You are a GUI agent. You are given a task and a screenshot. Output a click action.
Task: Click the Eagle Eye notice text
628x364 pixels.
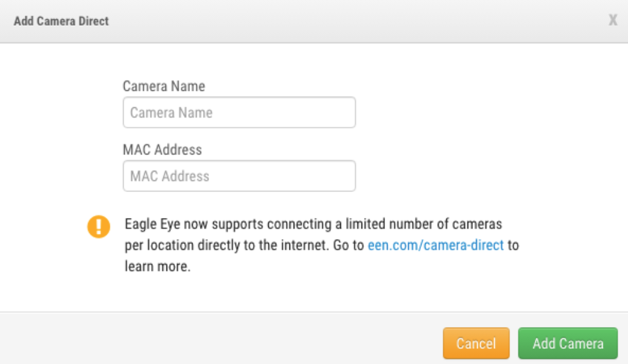pyautogui.click(x=314, y=225)
